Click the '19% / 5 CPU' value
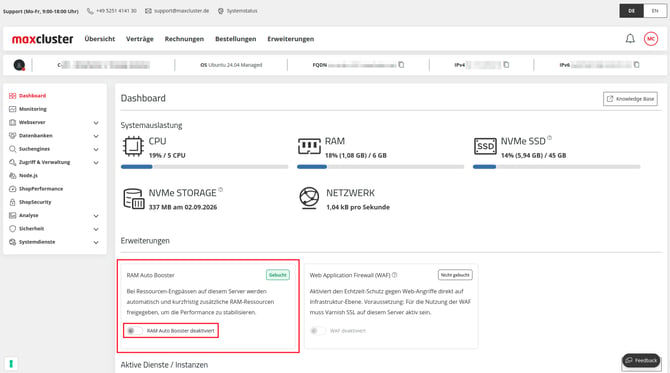The width and height of the screenshot is (670, 373). 167,156
